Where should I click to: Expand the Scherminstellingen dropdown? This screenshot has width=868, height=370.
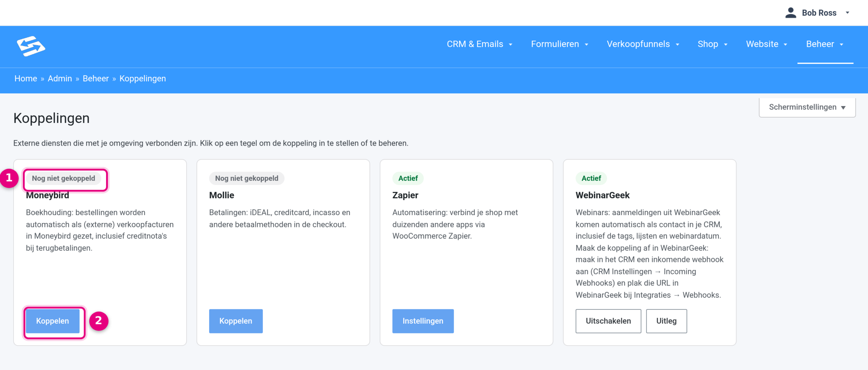pyautogui.click(x=807, y=107)
